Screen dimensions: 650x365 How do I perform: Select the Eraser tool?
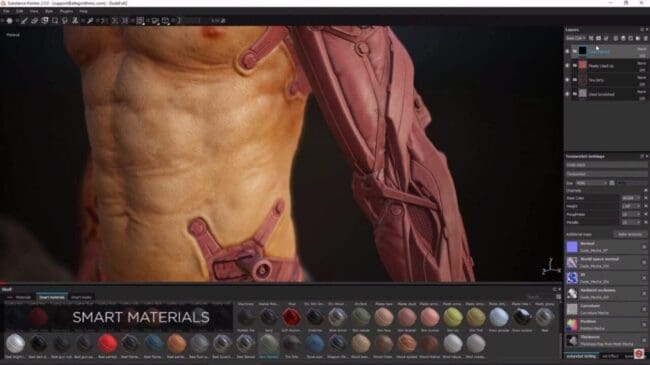tap(34, 20)
